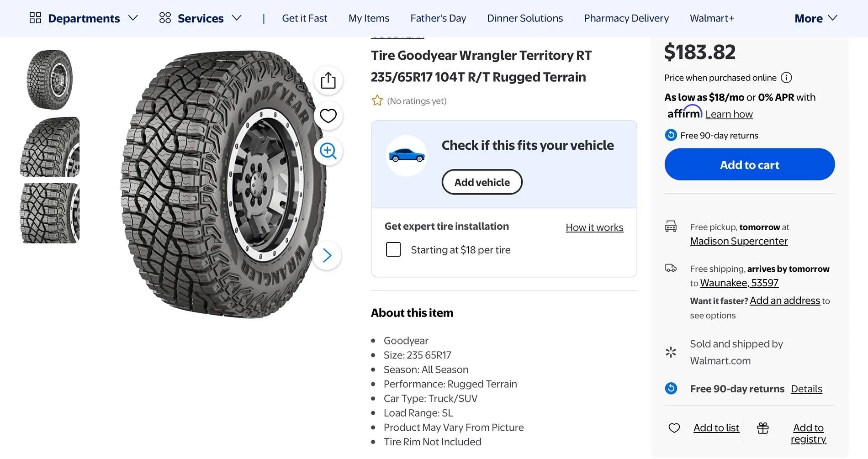Viewport: 868px width, 459px height.
Task: Click the share product icon
Action: [x=328, y=80]
